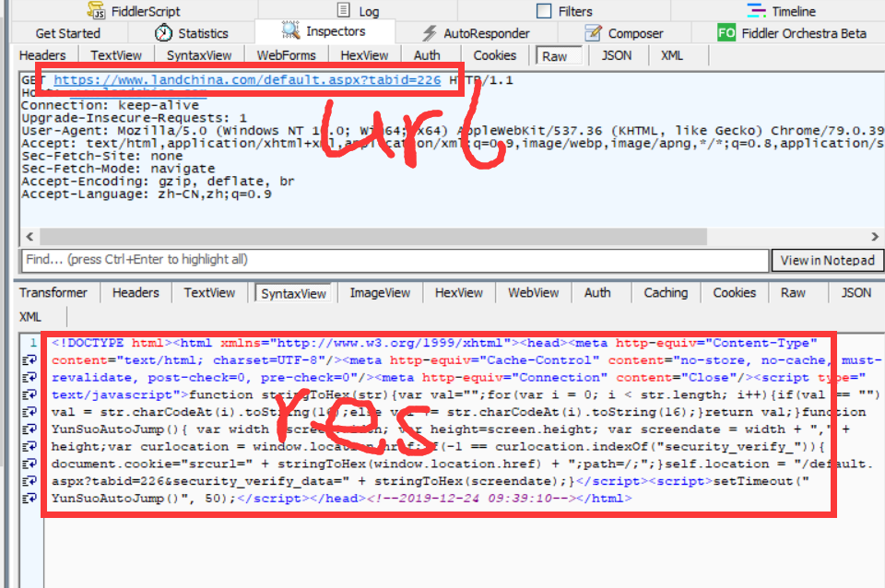This screenshot has width=885, height=588.
Task: View the response in HexView
Action: click(459, 292)
